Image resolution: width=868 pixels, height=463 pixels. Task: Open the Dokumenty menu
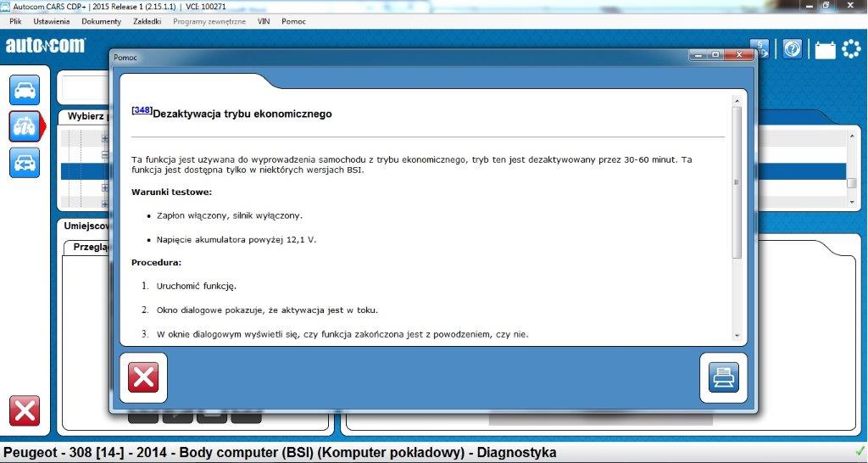click(x=102, y=21)
